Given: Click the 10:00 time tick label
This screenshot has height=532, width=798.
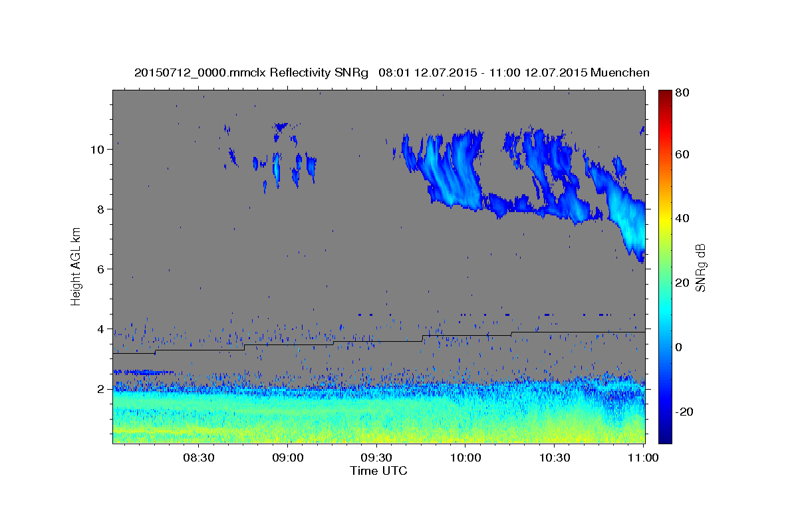Looking at the screenshot, I should (465, 458).
